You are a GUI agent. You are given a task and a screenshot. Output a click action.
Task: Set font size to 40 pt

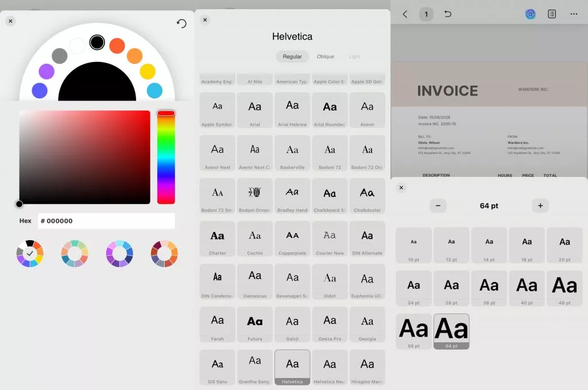(x=527, y=288)
